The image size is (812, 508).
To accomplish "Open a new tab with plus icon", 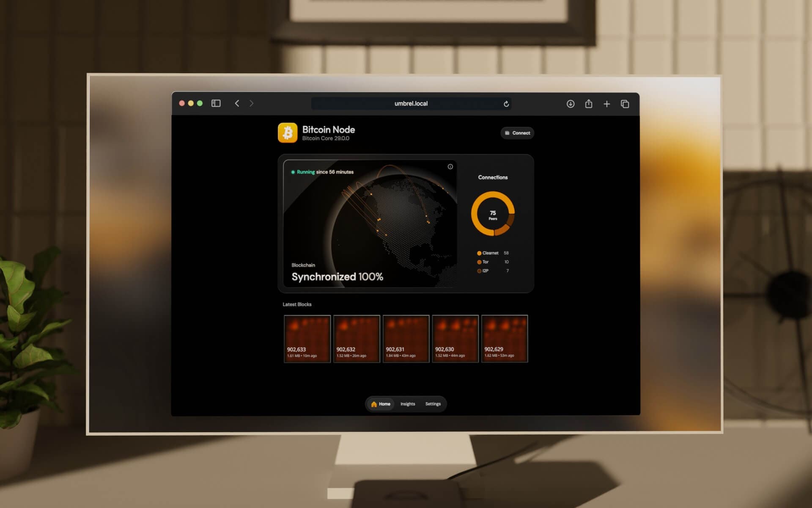I will click(606, 104).
